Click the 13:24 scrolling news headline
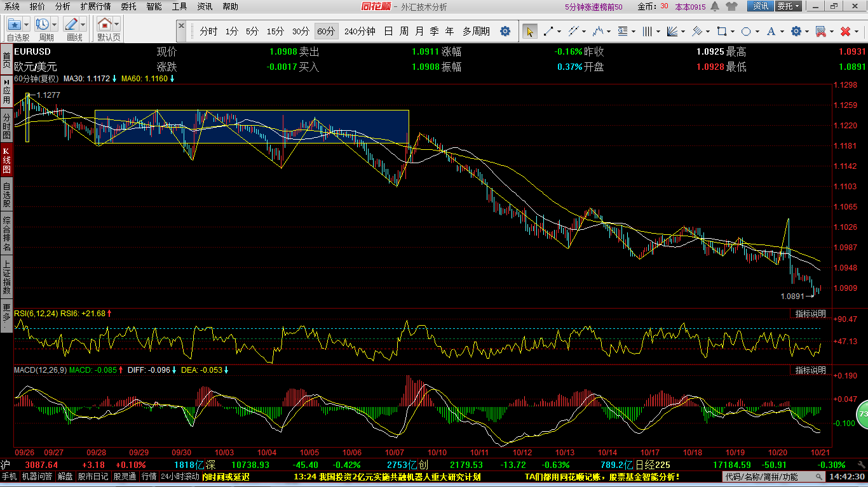The width and height of the screenshot is (868, 487). pos(386,477)
